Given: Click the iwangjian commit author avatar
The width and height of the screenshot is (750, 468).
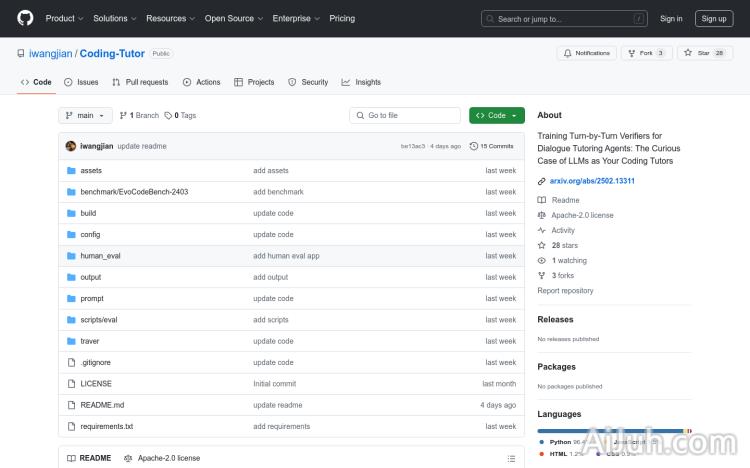Looking at the screenshot, I should tap(71, 146).
